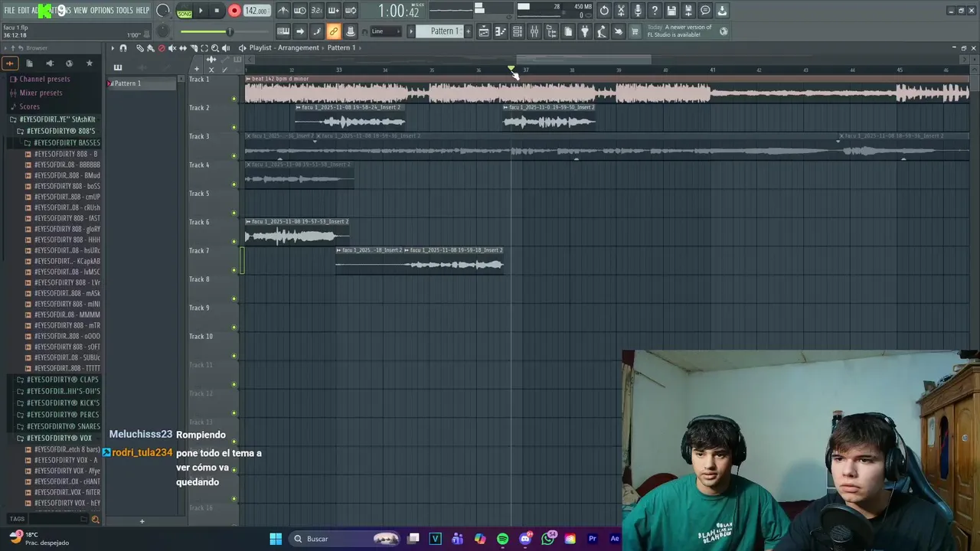The width and height of the screenshot is (980, 551).
Task: Select the Draw pencil tool in playlist toolbar
Action: pos(139,48)
